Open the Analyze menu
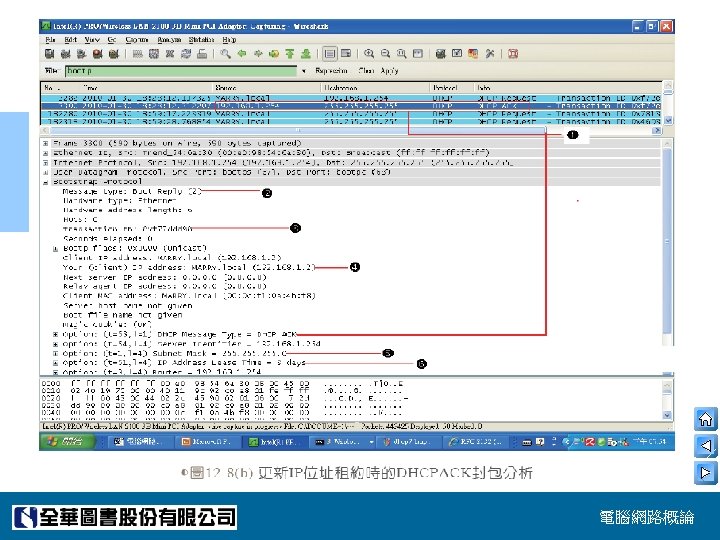The width and height of the screenshot is (720, 540). point(169,40)
